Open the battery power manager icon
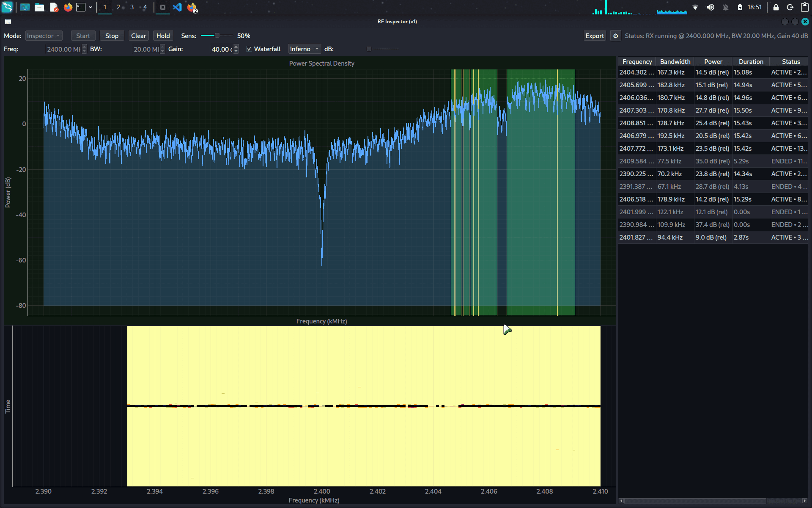Screen dimensions: 812x508 click(x=740, y=7)
